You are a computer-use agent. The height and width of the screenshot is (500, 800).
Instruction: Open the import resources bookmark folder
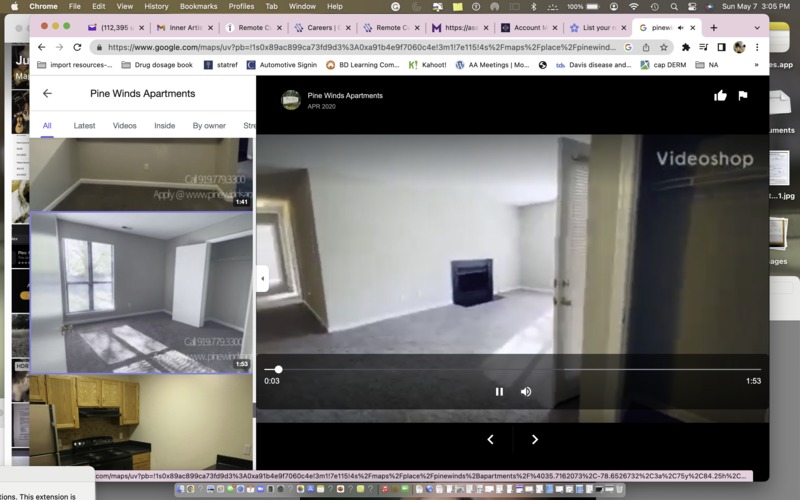74,65
